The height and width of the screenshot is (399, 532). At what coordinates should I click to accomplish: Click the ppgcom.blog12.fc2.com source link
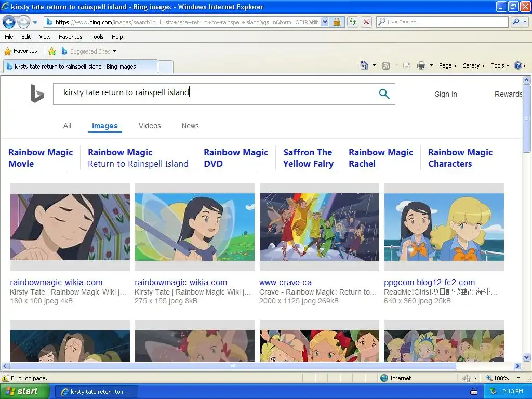[429, 282]
